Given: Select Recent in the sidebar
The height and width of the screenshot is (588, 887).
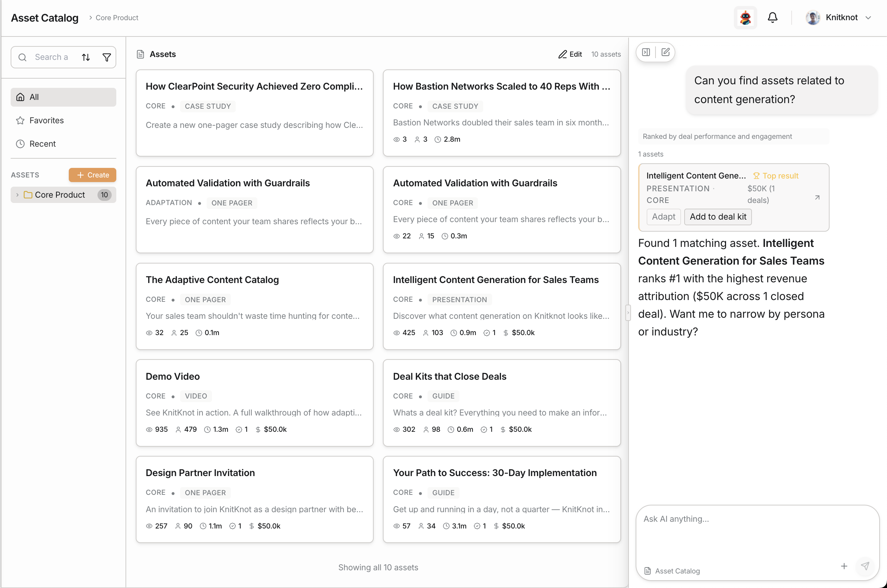Looking at the screenshot, I should tap(43, 143).
